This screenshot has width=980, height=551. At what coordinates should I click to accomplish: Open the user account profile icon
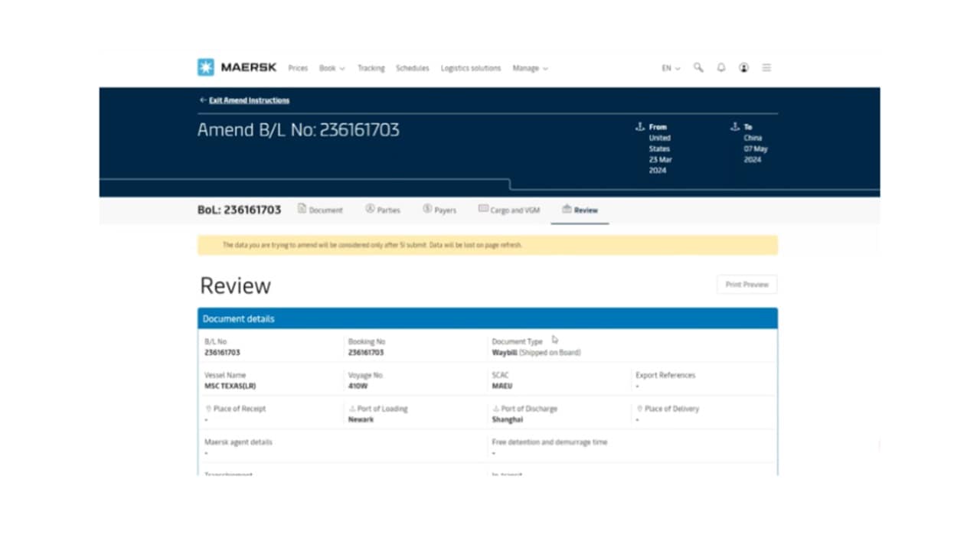(743, 67)
